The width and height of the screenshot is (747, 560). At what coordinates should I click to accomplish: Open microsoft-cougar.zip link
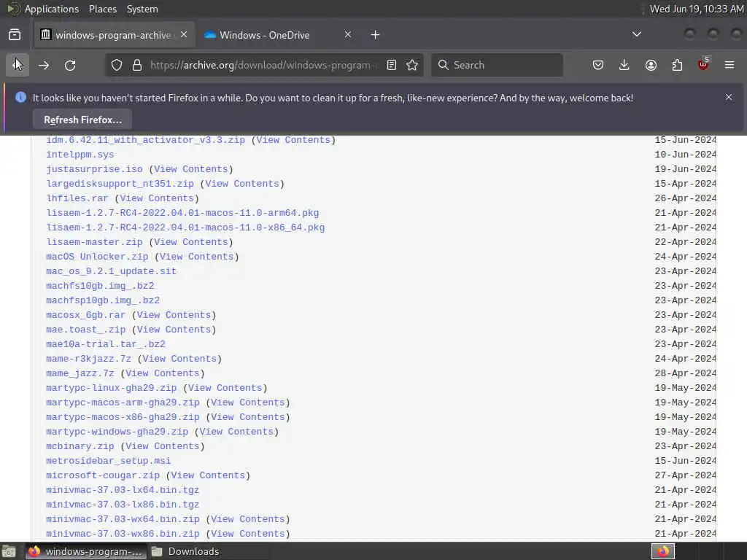(103, 475)
